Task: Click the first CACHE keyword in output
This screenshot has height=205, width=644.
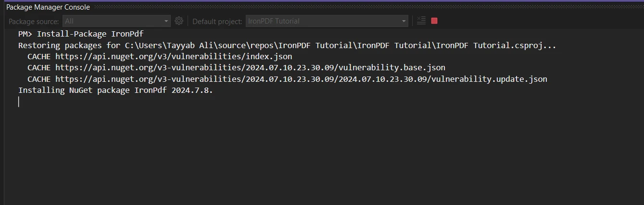Action: click(39, 56)
